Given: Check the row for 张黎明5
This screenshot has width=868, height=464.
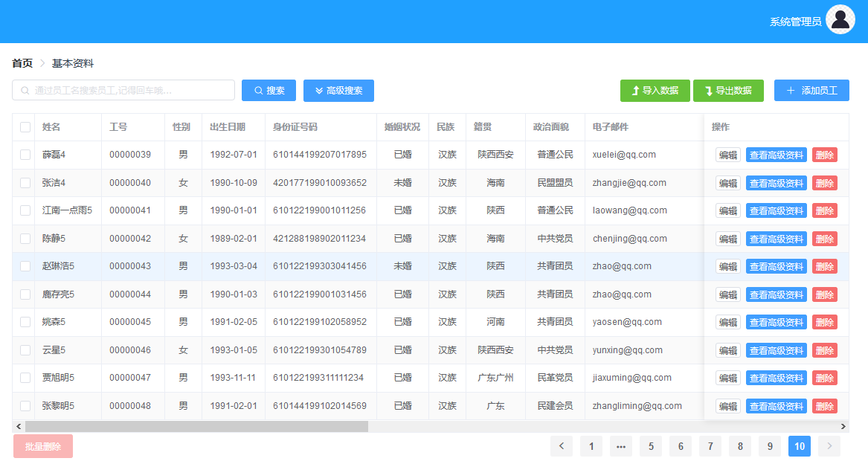Looking at the screenshot, I should (x=25, y=406).
